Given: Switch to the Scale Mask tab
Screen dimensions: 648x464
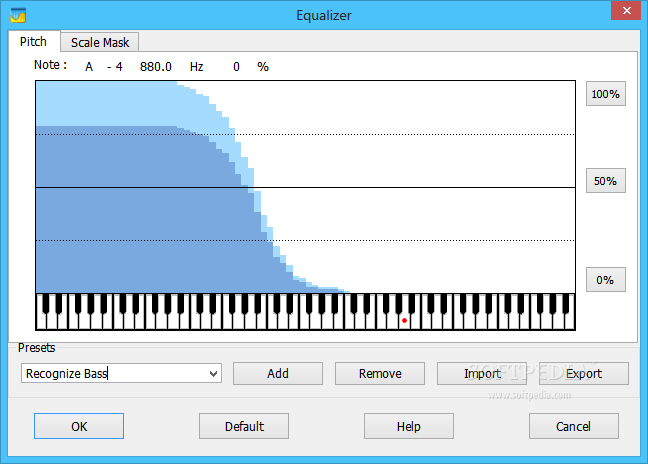Looking at the screenshot, I should [x=100, y=42].
